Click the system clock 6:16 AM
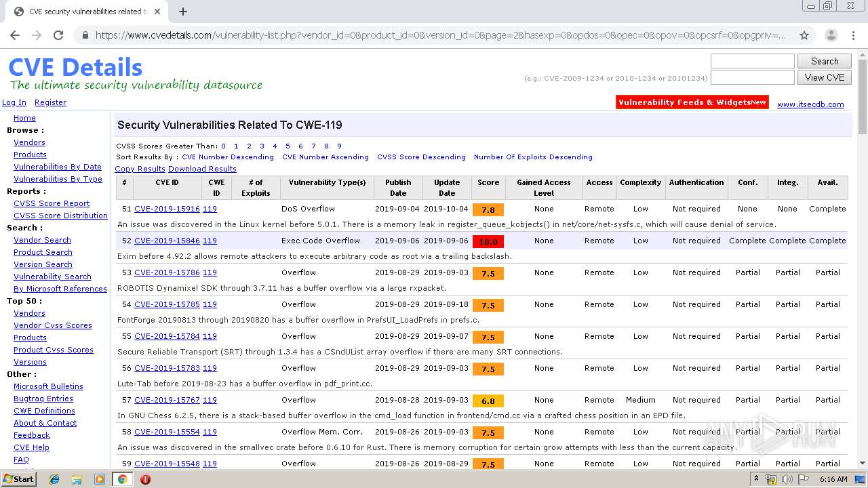 tap(833, 479)
